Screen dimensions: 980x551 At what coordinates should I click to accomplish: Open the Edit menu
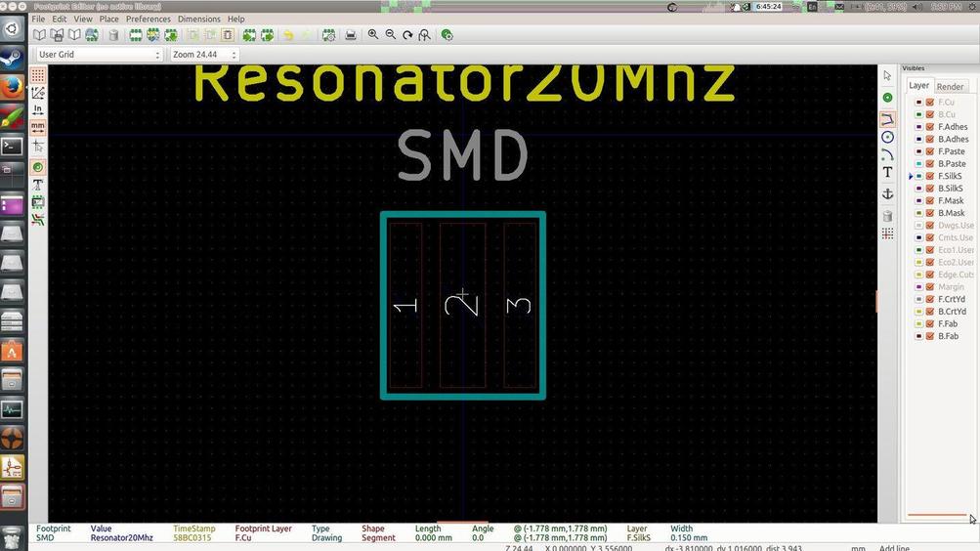[x=59, y=19]
